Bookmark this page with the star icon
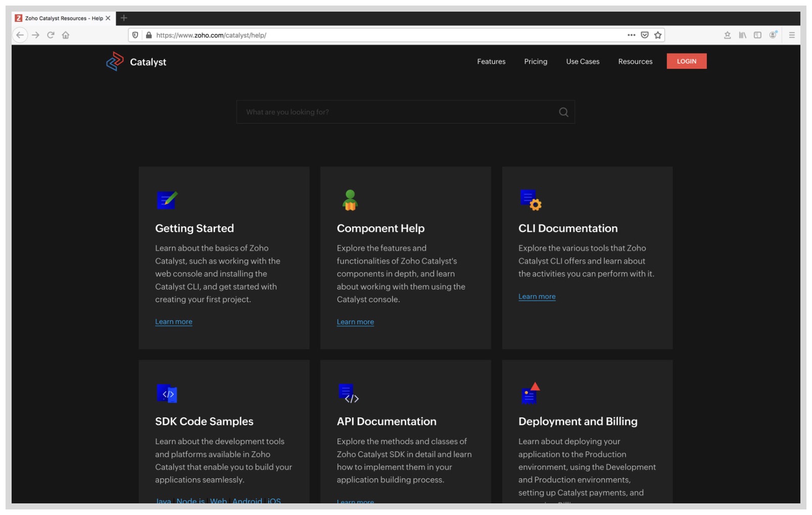Screen dimensions: 812x515 658,35
